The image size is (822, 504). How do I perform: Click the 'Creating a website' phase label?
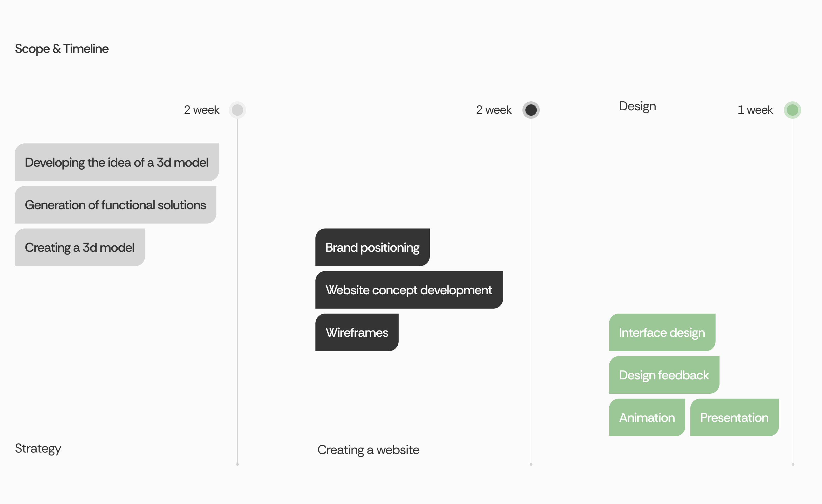tap(368, 450)
